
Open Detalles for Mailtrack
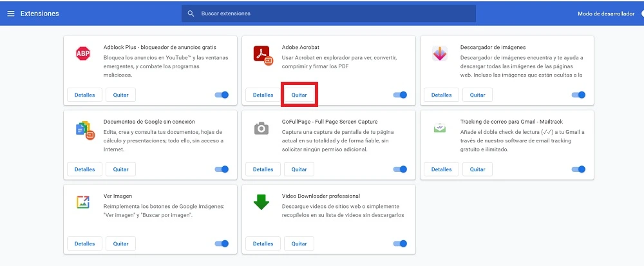click(x=441, y=169)
